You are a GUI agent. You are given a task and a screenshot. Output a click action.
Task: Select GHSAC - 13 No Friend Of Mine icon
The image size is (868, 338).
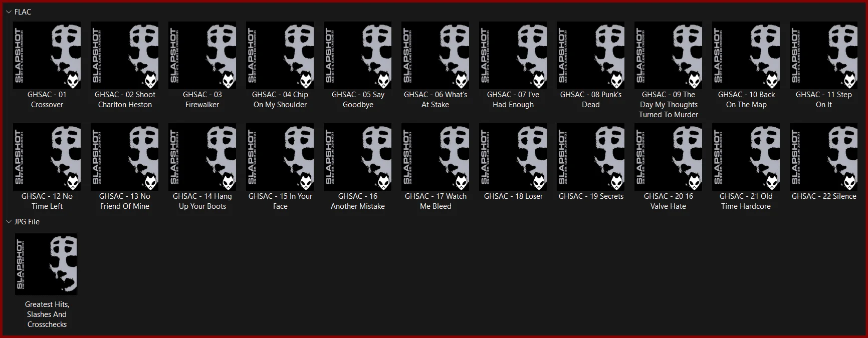coord(125,157)
